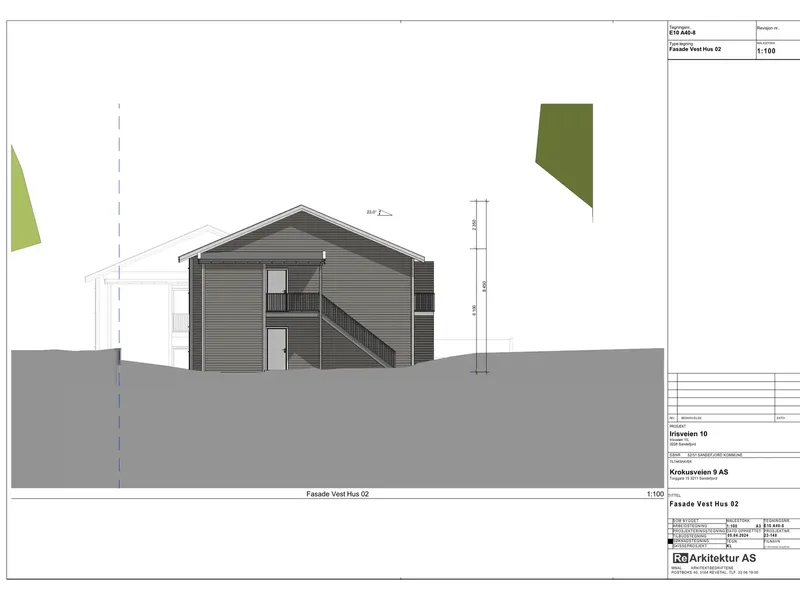The height and width of the screenshot is (600, 800).
Task: Click the exterior staircase on the facade
Action: point(359,331)
